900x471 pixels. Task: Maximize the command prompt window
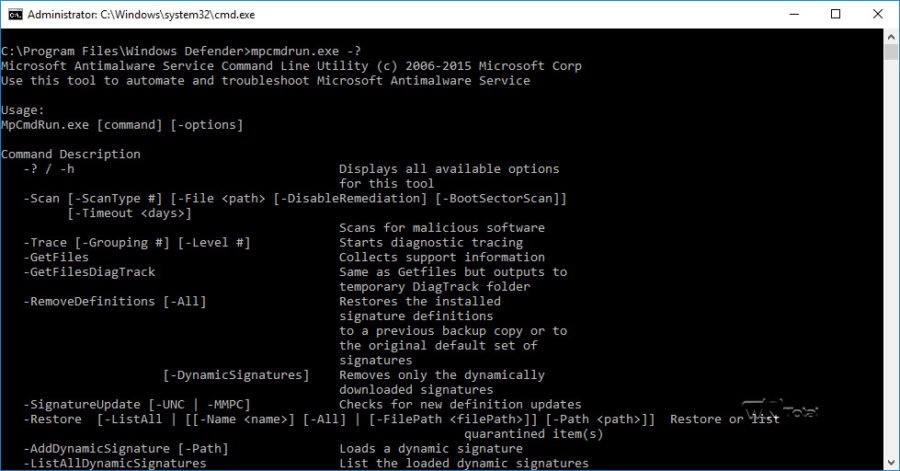[x=836, y=14]
